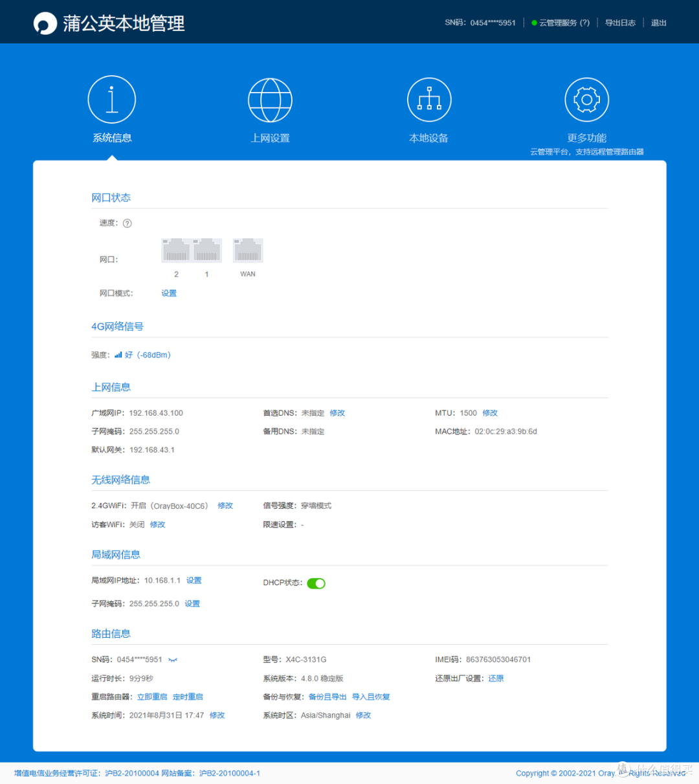699x784 pixels.
Task: Click the 4G signal strength bars icon
Action: [118, 355]
